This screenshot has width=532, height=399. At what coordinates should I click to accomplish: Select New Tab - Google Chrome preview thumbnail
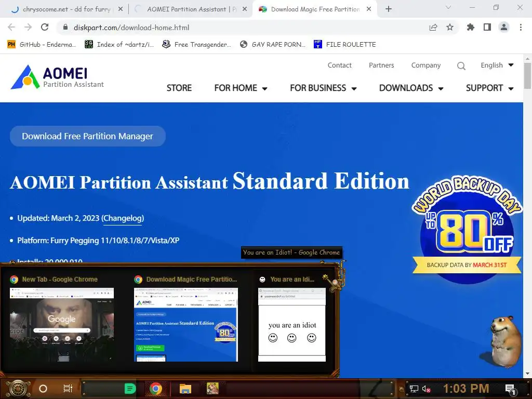click(62, 324)
